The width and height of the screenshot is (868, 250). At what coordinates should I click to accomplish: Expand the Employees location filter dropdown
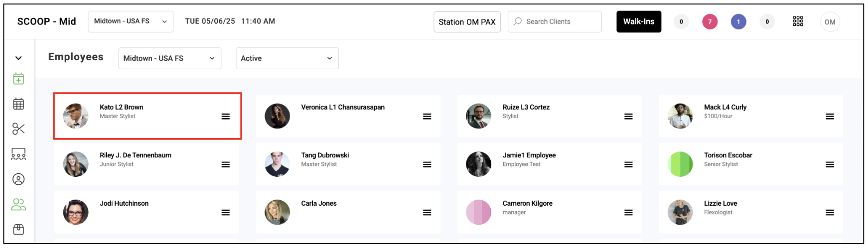pyautogui.click(x=170, y=58)
